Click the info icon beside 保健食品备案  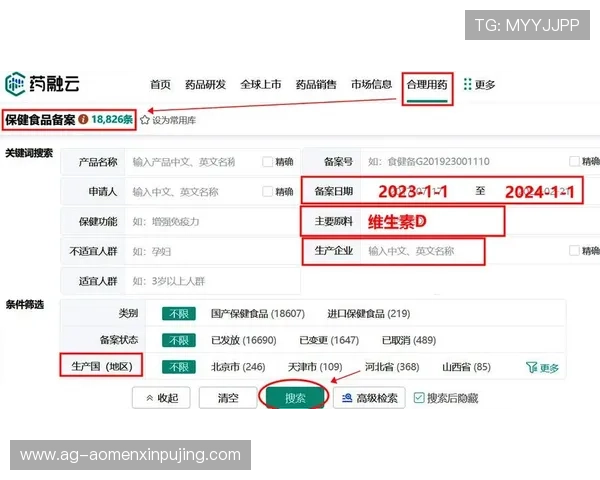(83, 119)
